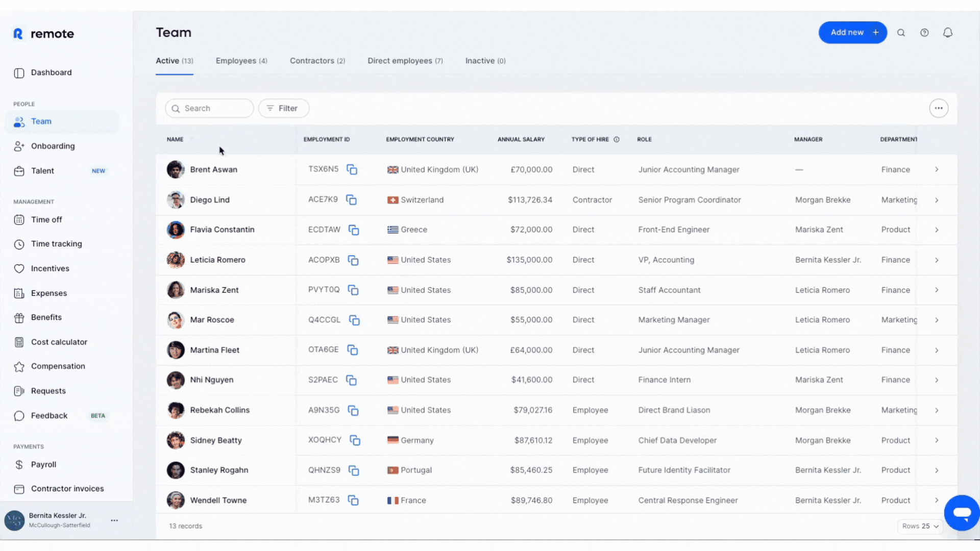Copy employment ID S2PAEC
Screen dimensions: 980x551
point(351,380)
